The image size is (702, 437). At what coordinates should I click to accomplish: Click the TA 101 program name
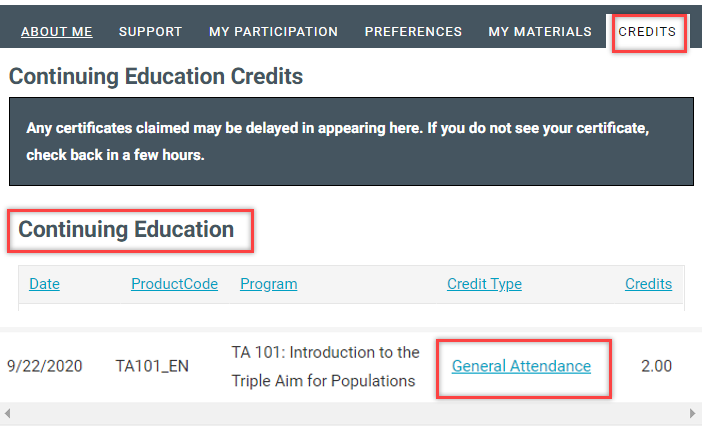coord(325,366)
